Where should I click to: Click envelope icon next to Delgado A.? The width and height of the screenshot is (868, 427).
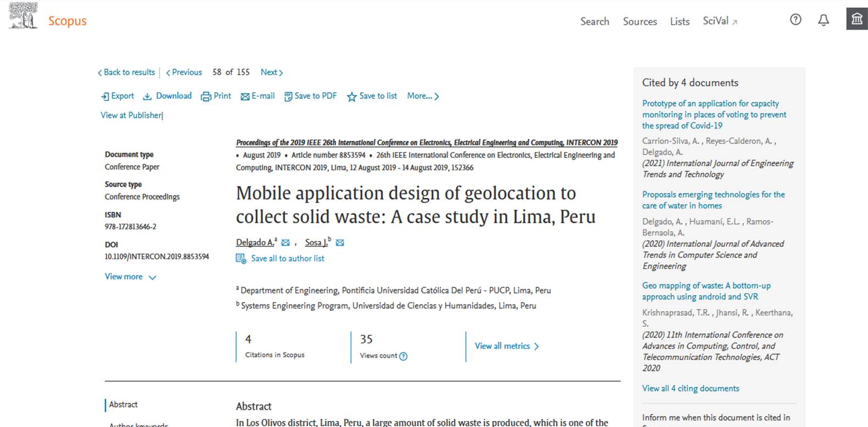pyautogui.click(x=285, y=243)
